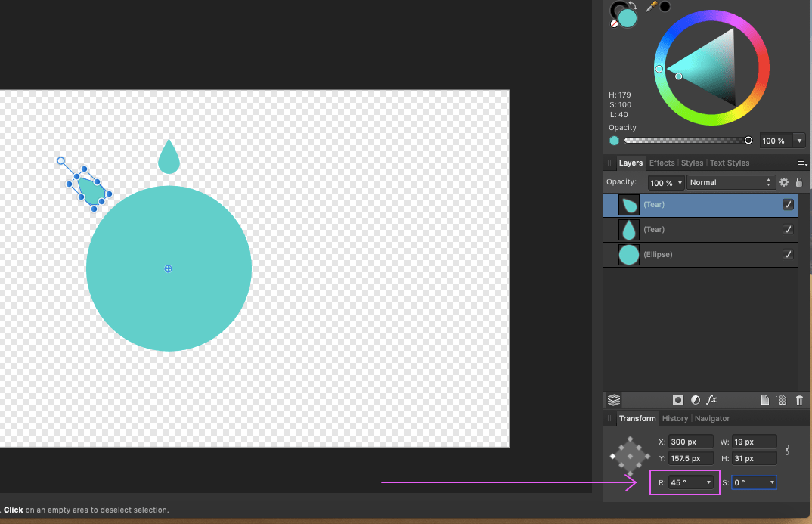
Task: Pick the eyedropper color picker tool
Action: coord(649,7)
